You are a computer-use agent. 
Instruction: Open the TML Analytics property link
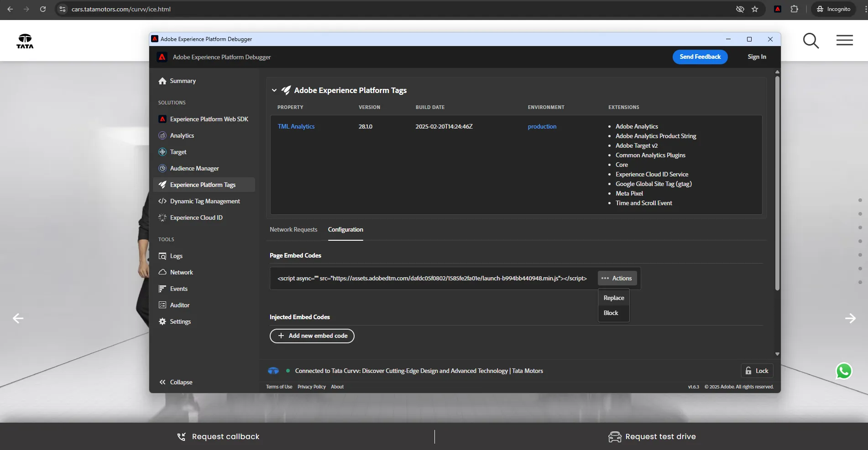pyautogui.click(x=296, y=126)
